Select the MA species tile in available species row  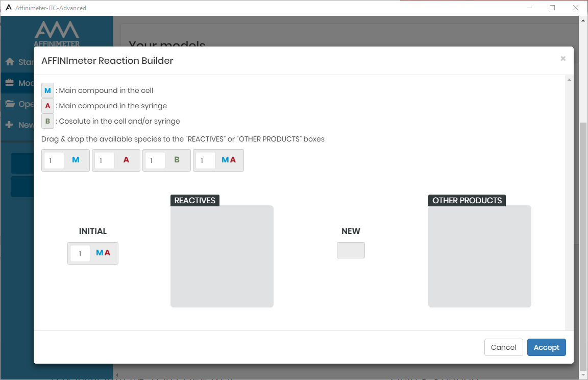[x=218, y=160]
